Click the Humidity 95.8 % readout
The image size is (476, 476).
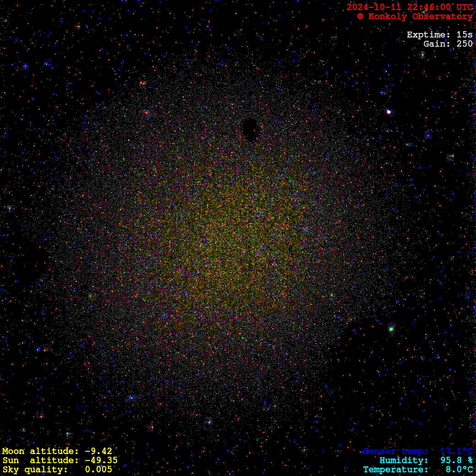426,460
